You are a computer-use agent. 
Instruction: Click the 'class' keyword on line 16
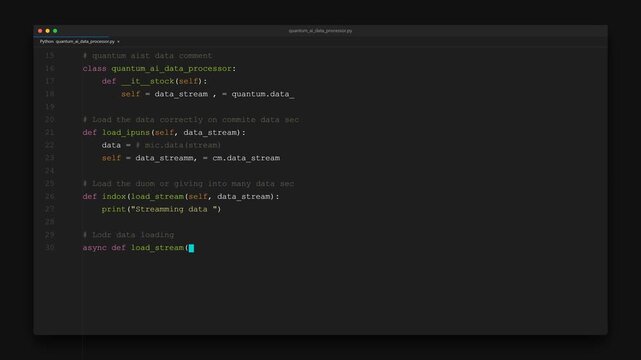click(x=94, y=69)
